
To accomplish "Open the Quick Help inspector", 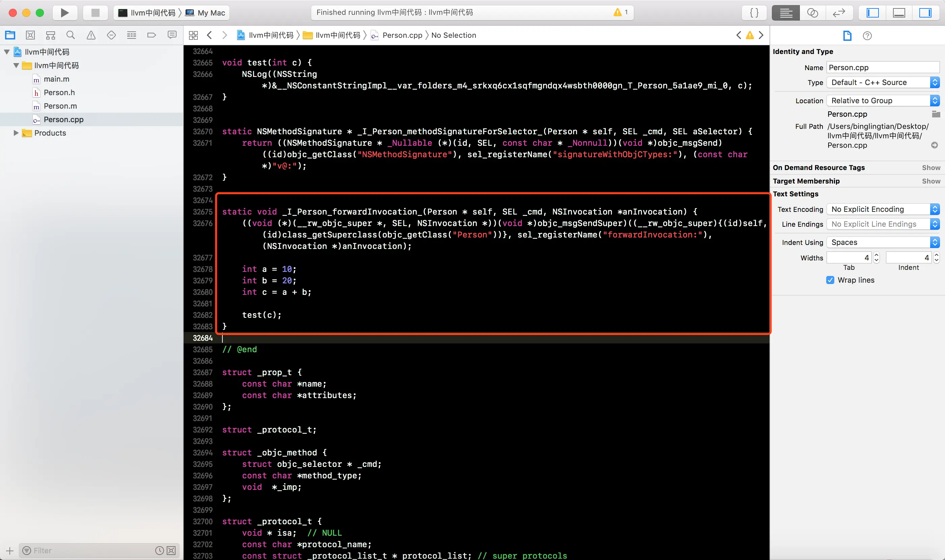I will click(867, 36).
